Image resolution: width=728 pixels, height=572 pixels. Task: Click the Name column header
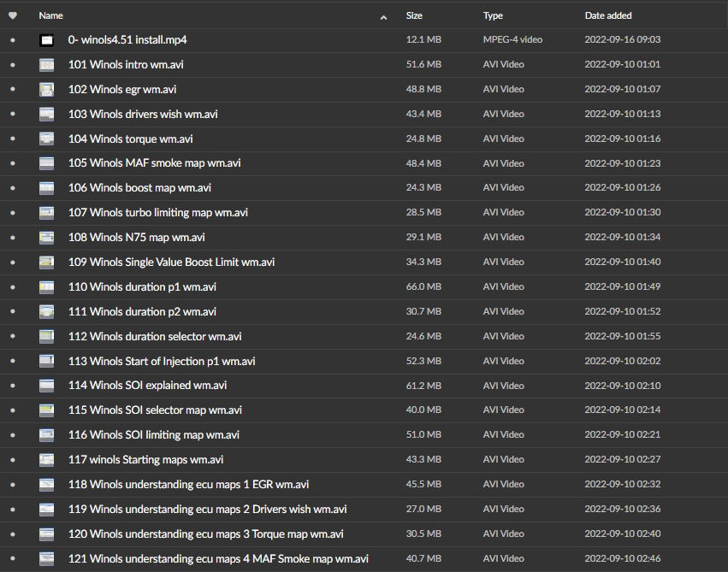coord(51,15)
